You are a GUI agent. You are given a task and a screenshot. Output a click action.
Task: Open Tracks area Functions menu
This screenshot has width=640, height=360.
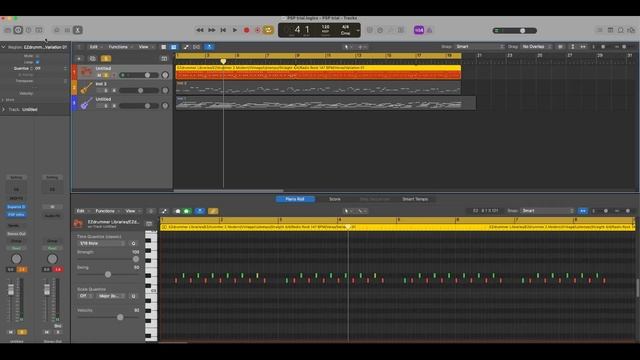(x=120, y=47)
